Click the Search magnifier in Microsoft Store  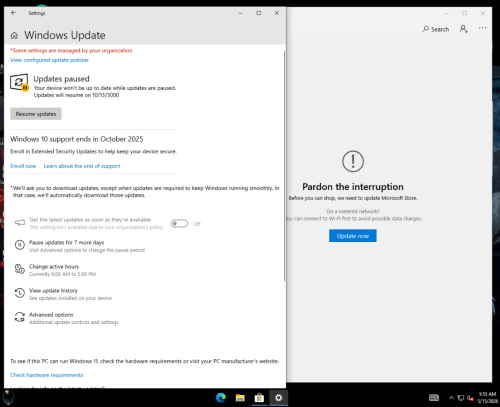[426, 29]
